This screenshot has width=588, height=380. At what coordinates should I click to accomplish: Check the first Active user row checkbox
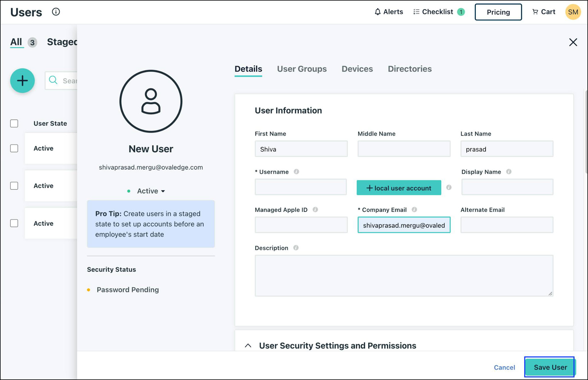point(14,148)
